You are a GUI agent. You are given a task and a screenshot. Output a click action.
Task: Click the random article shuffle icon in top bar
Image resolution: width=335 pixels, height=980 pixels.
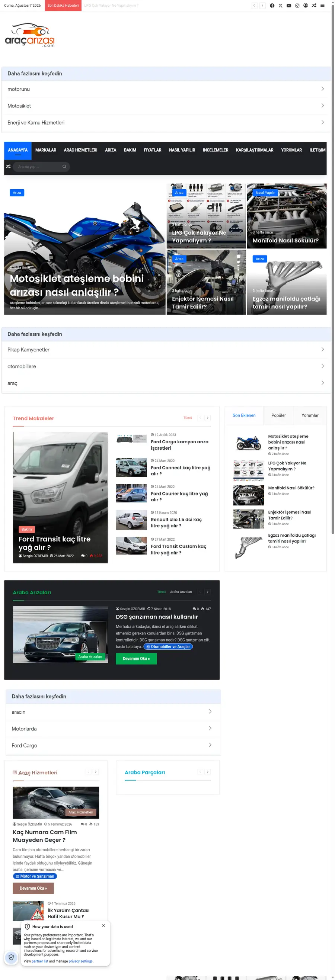(x=314, y=6)
